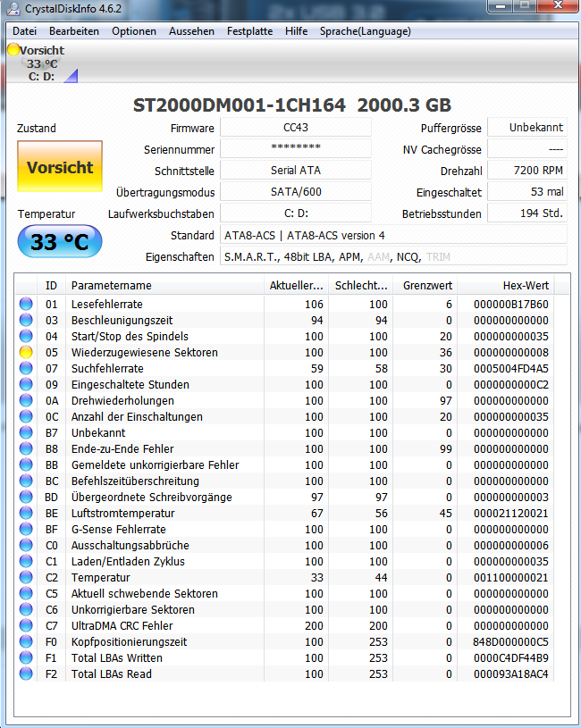The height and width of the screenshot is (728, 581).
Task: Click status icon for Beschleunigungszeit row
Action: [26, 320]
